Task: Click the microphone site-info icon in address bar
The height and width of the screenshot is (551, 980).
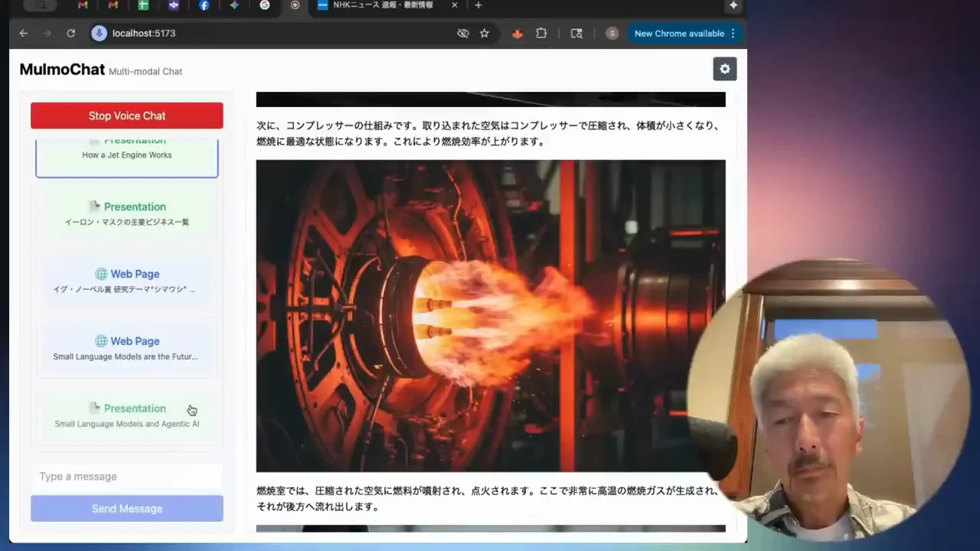Action: pos(99,33)
